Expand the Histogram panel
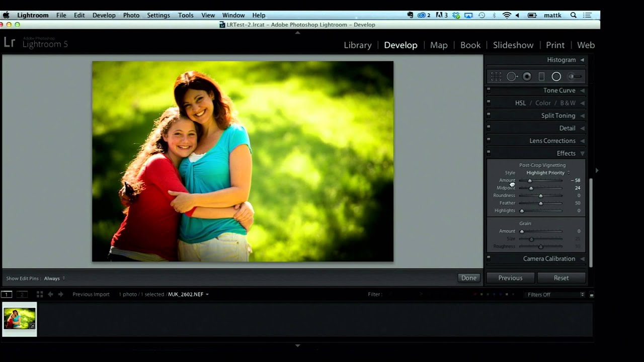The image size is (644, 362). tap(582, 60)
